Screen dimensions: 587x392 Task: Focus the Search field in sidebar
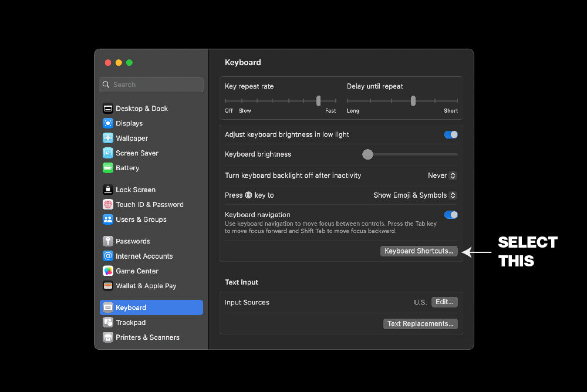[x=151, y=85]
